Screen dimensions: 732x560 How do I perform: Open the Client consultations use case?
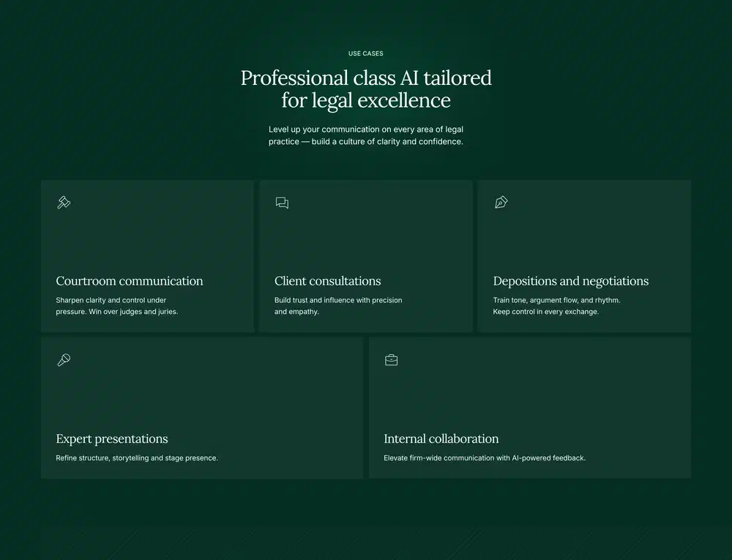pyautogui.click(x=365, y=255)
